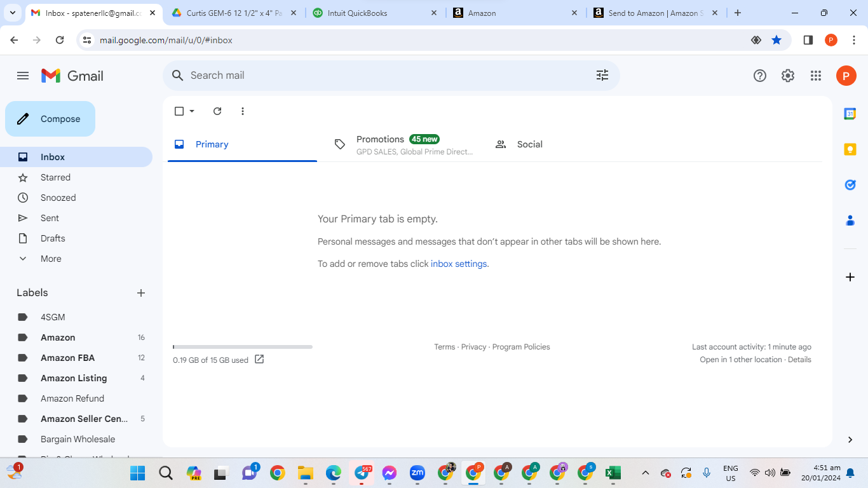
Task: Open the select dropdown arrow
Action: [192, 111]
